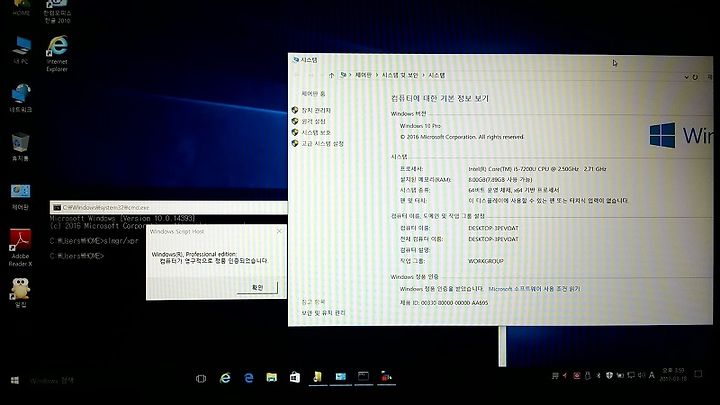The width and height of the screenshot is (720, 405).
Task: Expand the address bar history dropdown
Action: [686, 77]
